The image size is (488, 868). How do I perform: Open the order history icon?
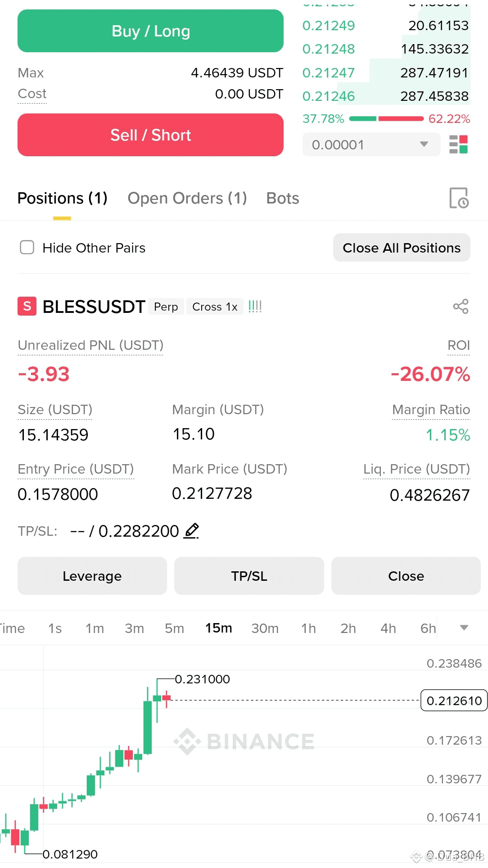pos(459,198)
